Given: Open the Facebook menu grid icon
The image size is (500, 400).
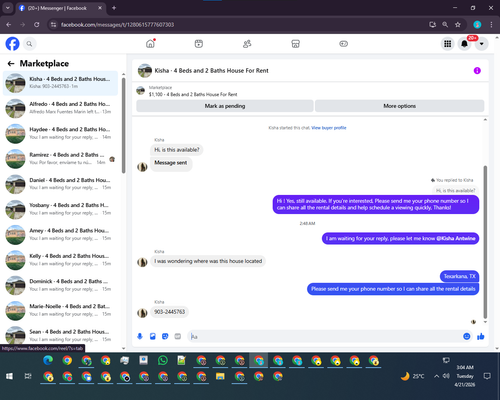Looking at the screenshot, I should coord(448,44).
